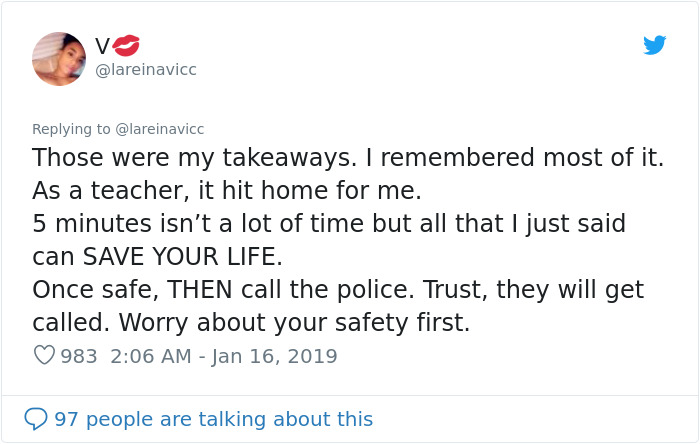Click the Twitter bird logo

coord(654,45)
